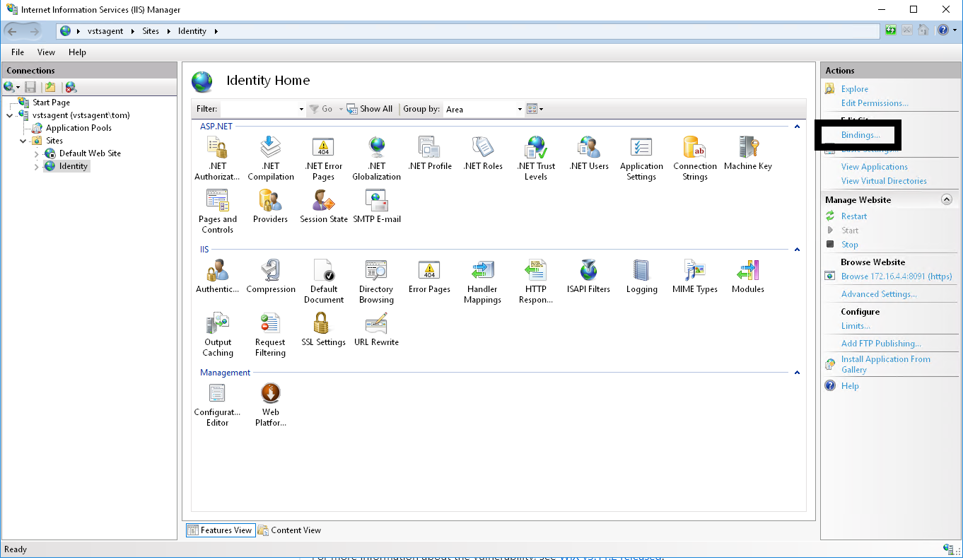Open the HTTP Response Headers feature
Screen dimensions: 963x560
point(536,281)
